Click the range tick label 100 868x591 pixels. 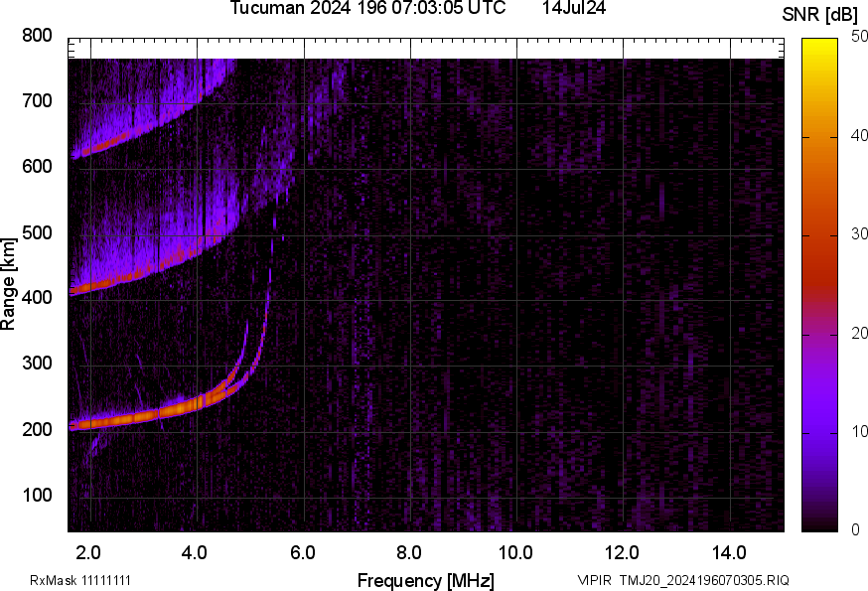pyautogui.click(x=37, y=495)
